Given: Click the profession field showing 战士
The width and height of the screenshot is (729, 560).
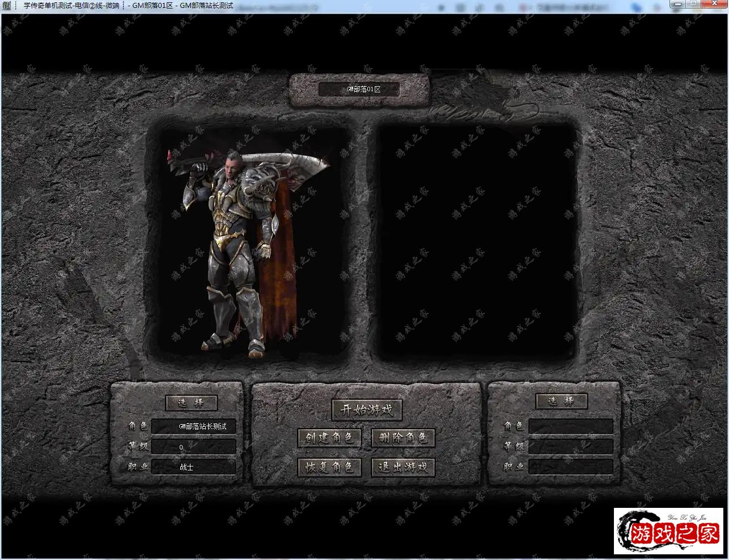Looking at the screenshot, I should point(194,467).
